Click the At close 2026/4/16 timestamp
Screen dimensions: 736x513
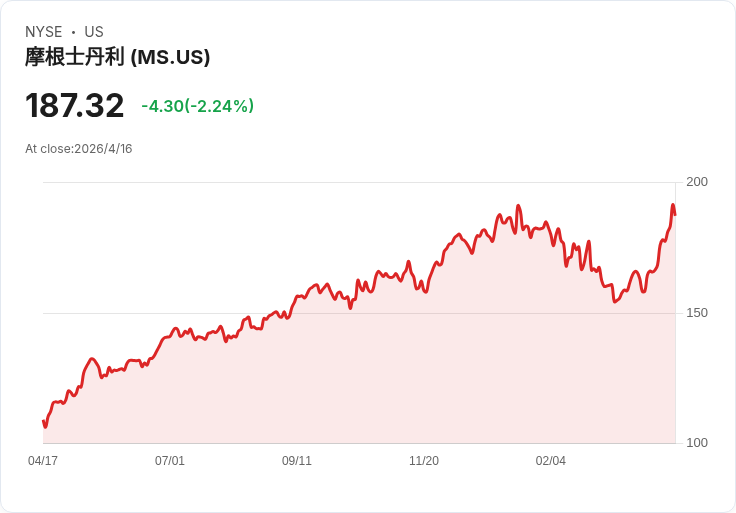tap(79, 149)
